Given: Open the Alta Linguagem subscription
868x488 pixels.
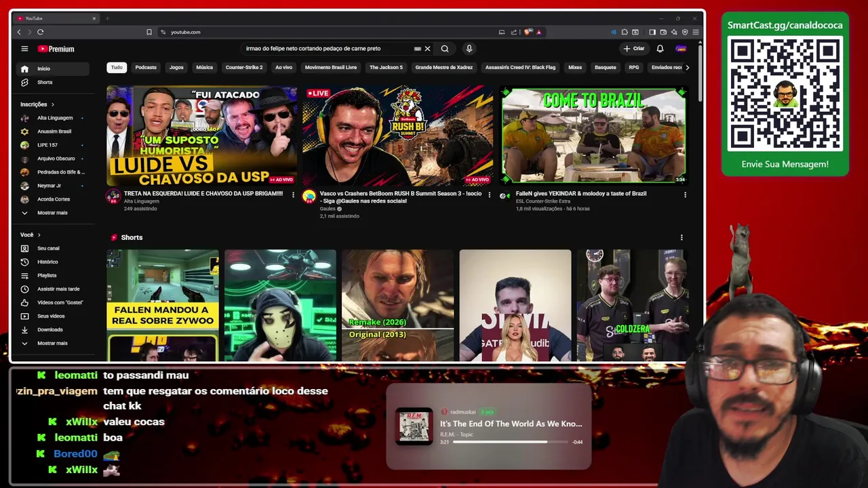Looking at the screenshot, I should coord(53,118).
